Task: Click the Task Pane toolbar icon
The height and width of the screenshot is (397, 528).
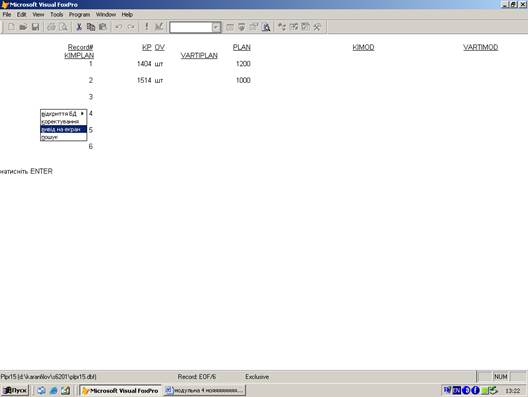Action: click(305, 27)
